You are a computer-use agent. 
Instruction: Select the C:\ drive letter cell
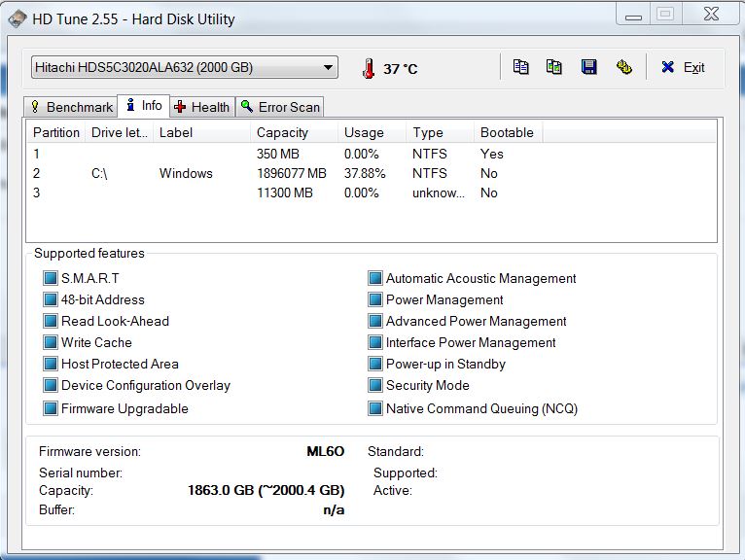99,173
